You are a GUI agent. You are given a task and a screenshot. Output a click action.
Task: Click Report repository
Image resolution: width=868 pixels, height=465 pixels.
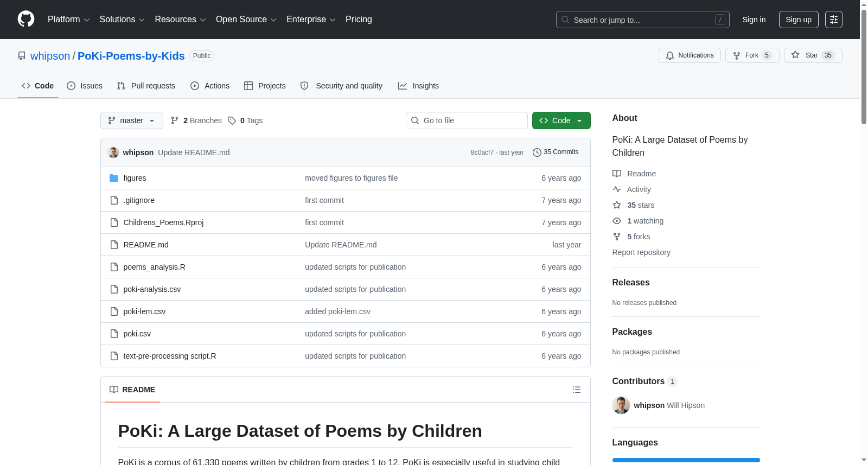[x=641, y=252]
